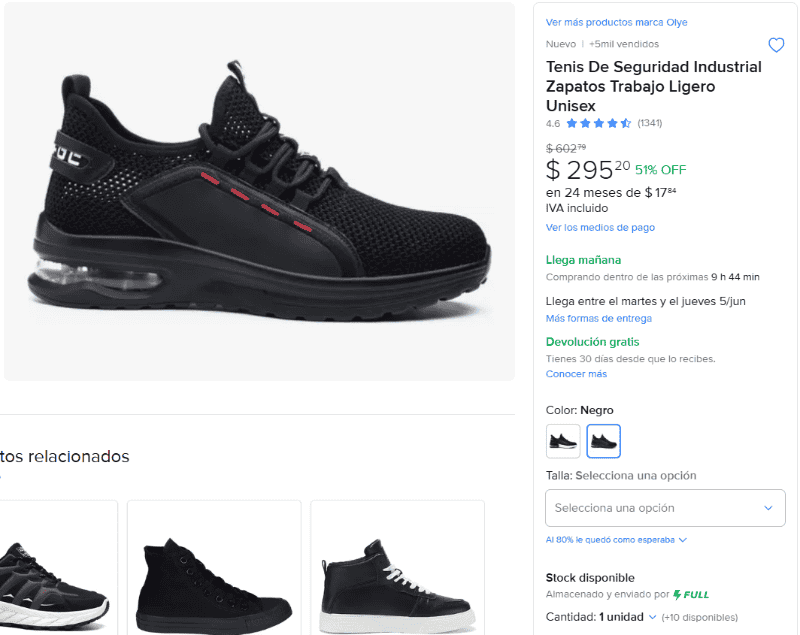Image resolution: width=800 pixels, height=635 pixels.
Task: Click 'Ver los medios de pago' link
Action: tap(600, 228)
